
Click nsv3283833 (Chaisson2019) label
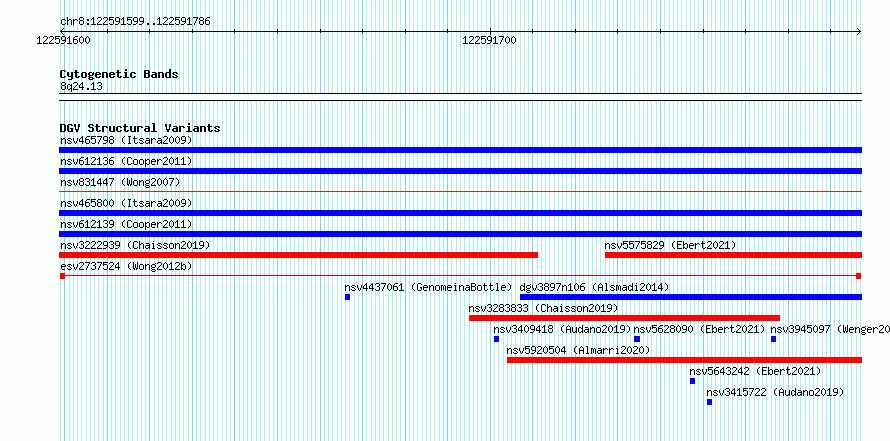click(x=543, y=308)
